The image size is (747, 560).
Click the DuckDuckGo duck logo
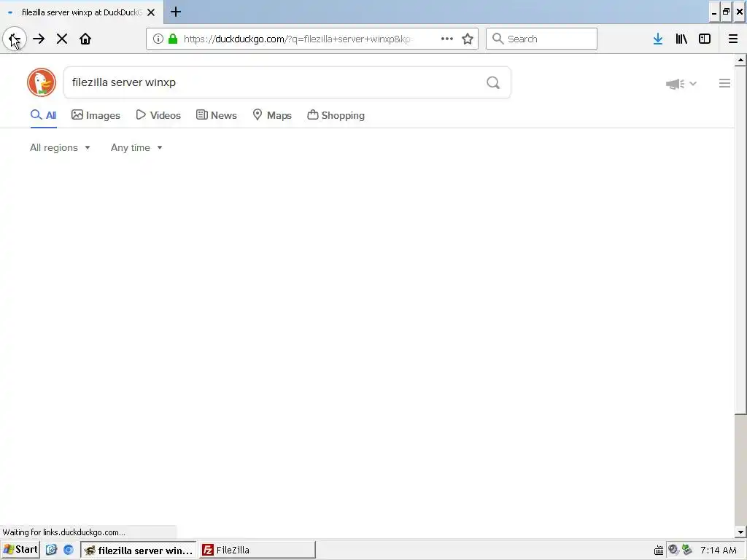pos(42,82)
